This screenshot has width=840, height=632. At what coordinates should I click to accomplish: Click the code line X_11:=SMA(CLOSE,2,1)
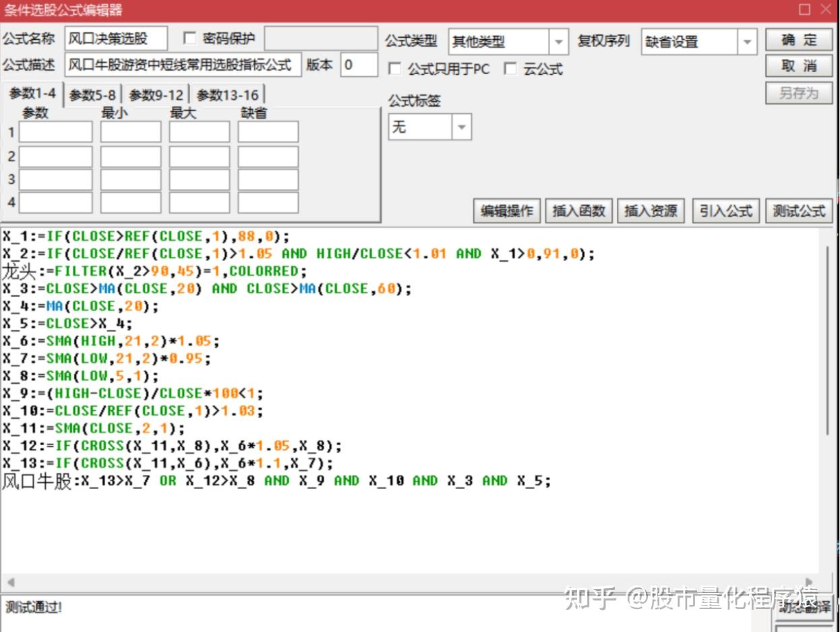click(93, 428)
